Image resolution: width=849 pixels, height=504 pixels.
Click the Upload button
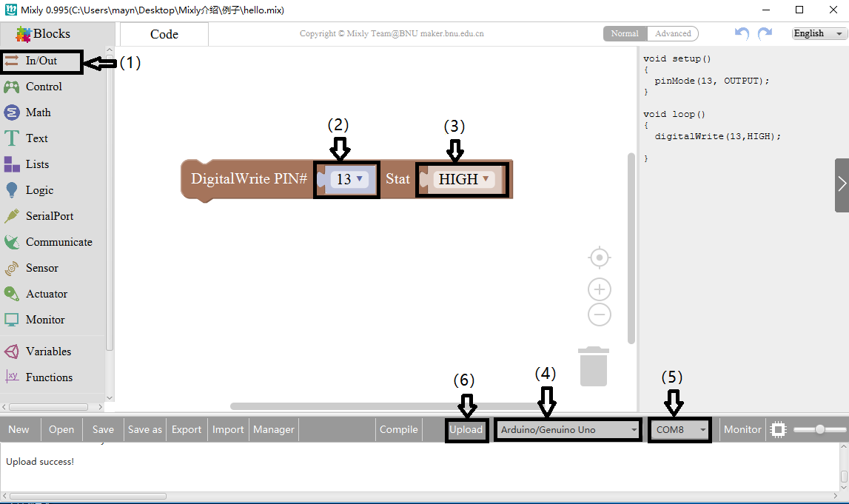coord(466,429)
